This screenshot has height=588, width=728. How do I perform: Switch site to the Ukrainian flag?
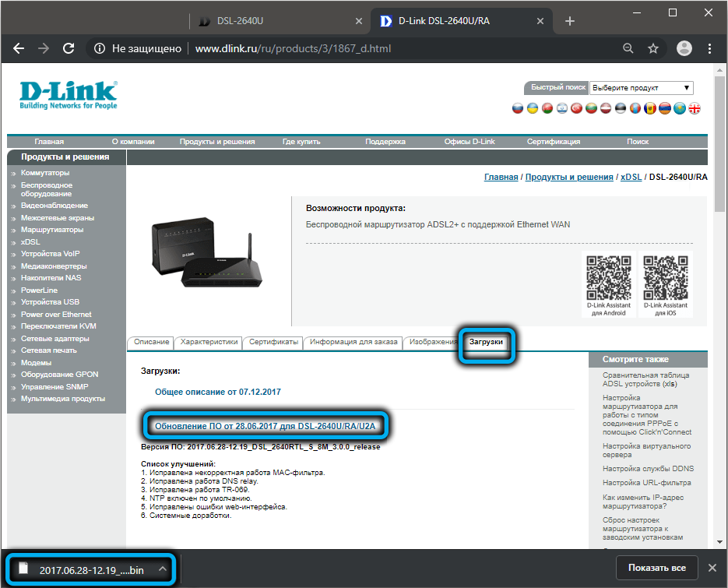coord(533,108)
